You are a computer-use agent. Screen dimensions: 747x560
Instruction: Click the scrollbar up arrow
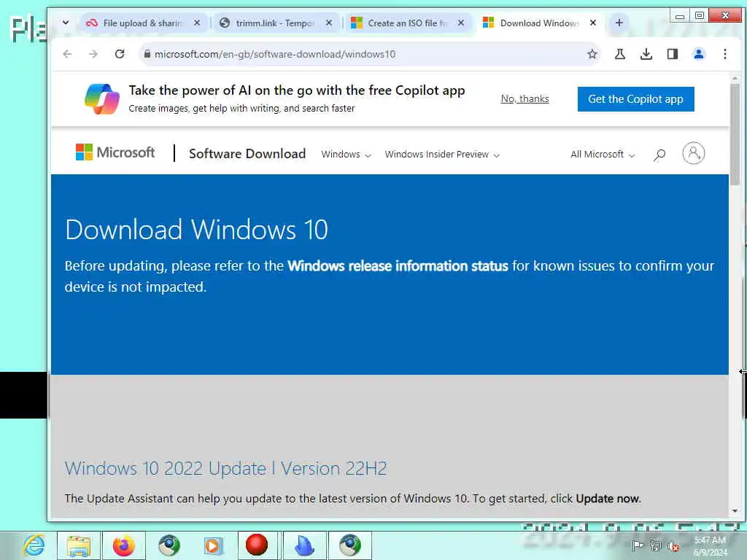[x=735, y=77]
